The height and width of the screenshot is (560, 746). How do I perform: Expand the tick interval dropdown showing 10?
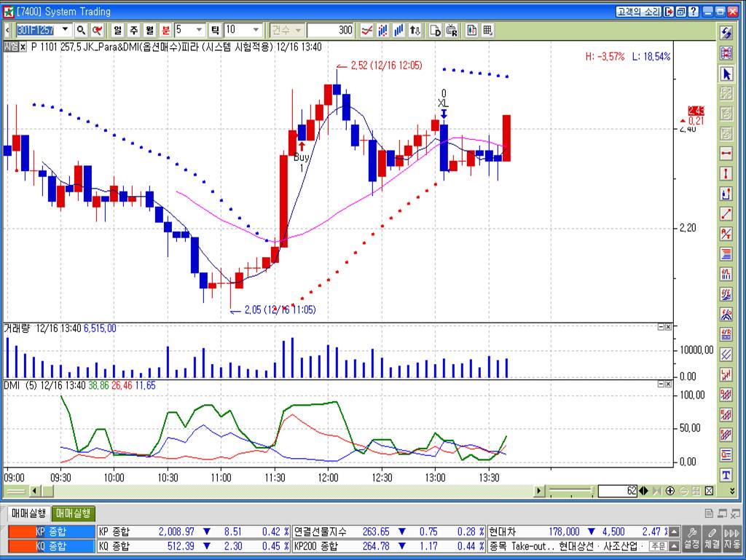point(256,30)
